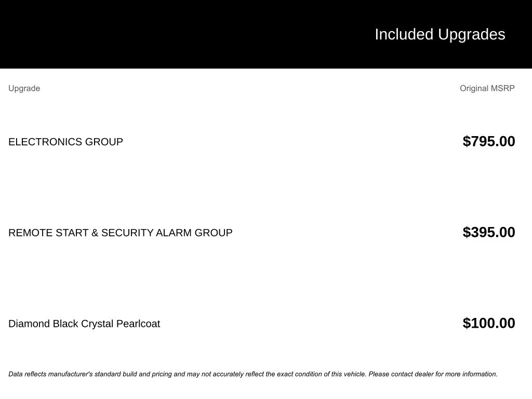Click the word Pearlcoat in third row
Viewport: 532px width, 399px height.
[138, 324]
